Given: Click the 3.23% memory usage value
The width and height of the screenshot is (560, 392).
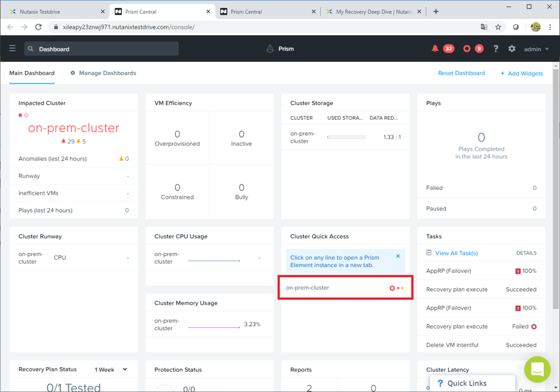Looking at the screenshot, I should [252, 324].
